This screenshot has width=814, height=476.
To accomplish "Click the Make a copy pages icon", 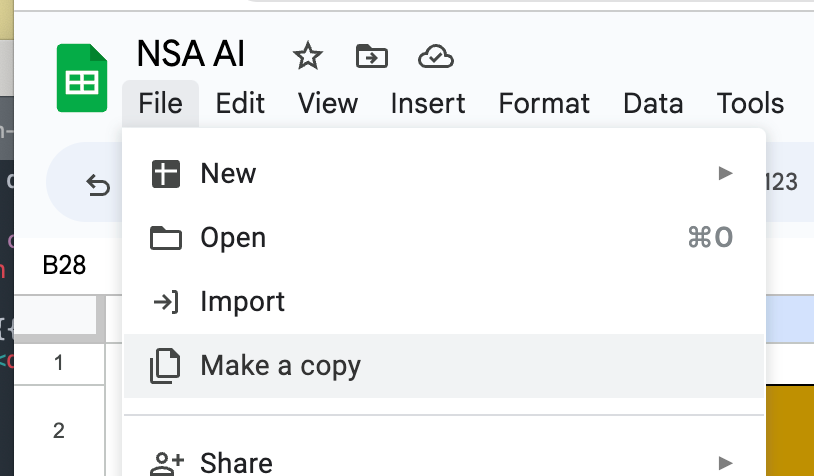I will tap(166, 366).
